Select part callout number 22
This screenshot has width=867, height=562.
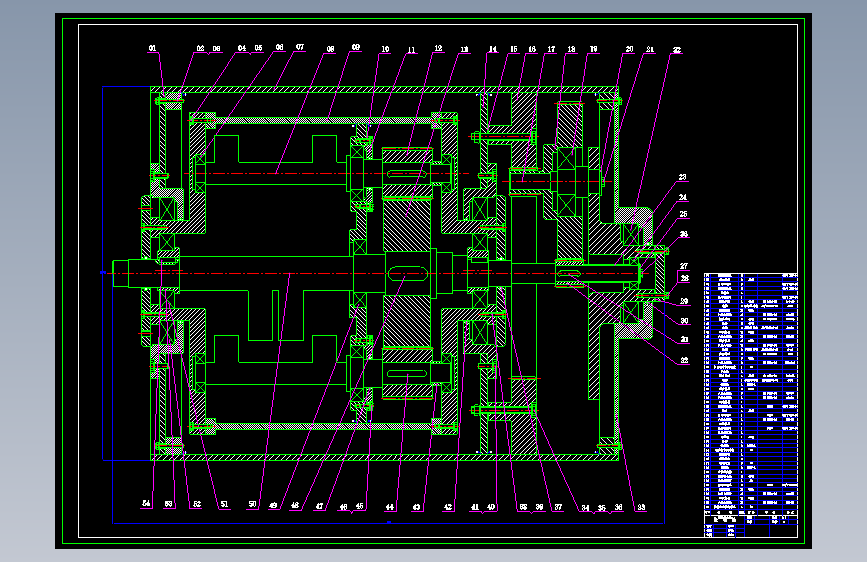coord(677,50)
